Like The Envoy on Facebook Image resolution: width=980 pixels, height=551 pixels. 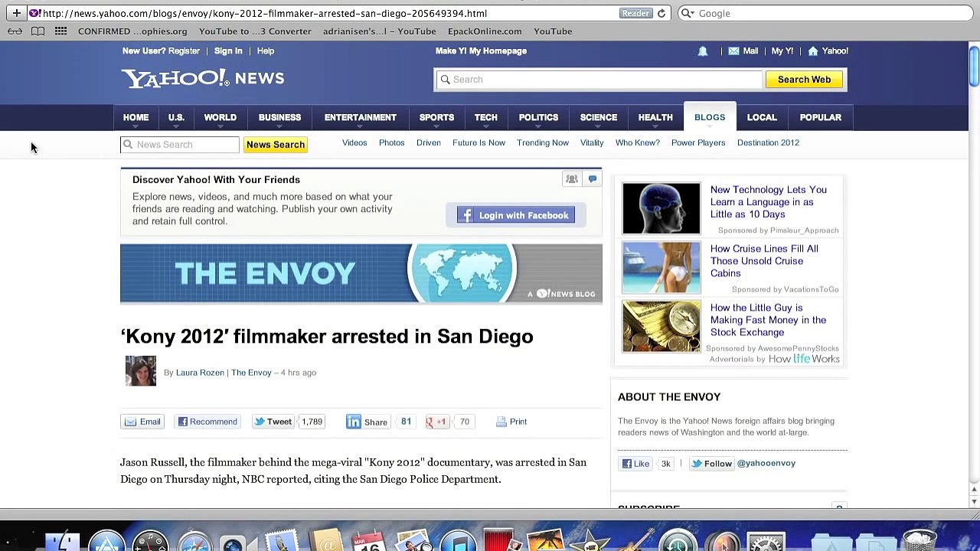pos(635,464)
